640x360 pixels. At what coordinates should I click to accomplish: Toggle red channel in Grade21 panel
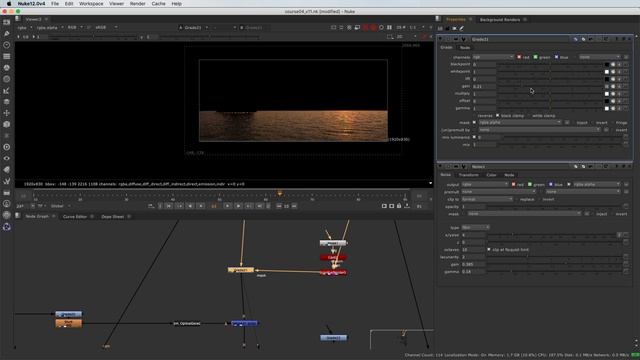[x=519, y=57]
